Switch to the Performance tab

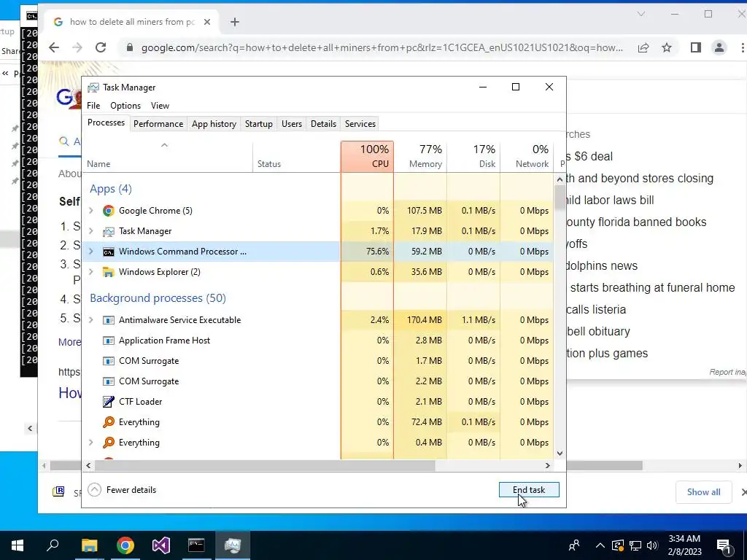pyautogui.click(x=158, y=124)
